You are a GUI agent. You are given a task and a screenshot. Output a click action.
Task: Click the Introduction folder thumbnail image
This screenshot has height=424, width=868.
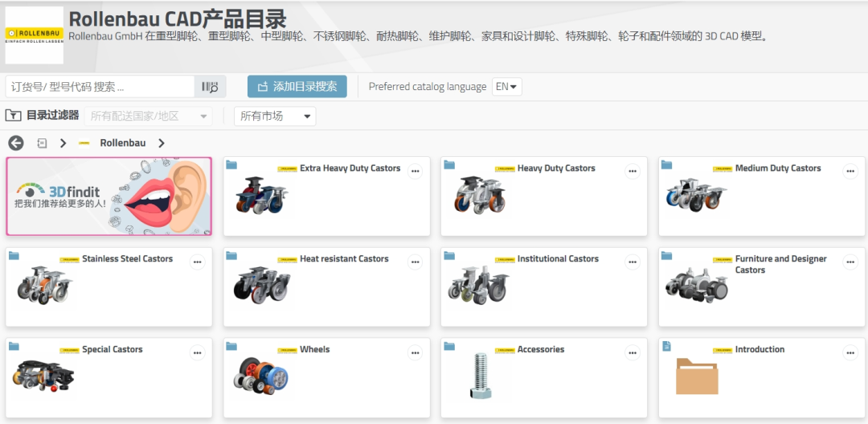click(x=697, y=377)
